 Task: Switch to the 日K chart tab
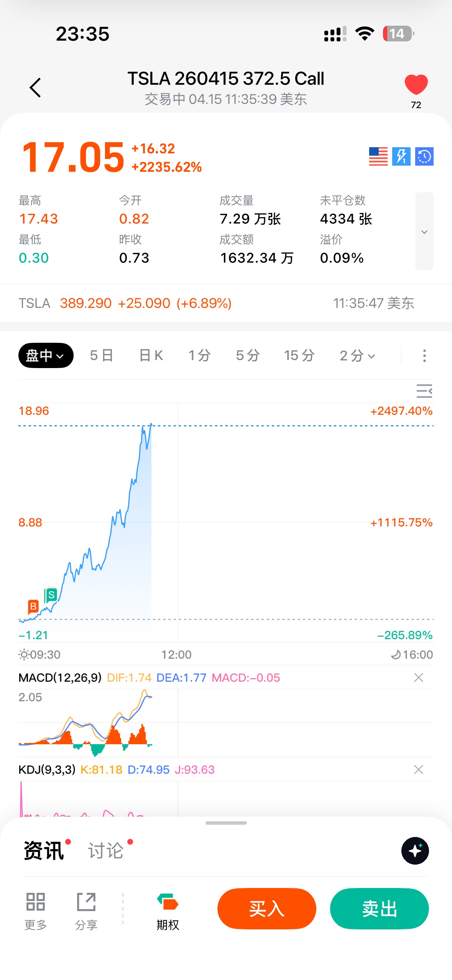(x=151, y=355)
